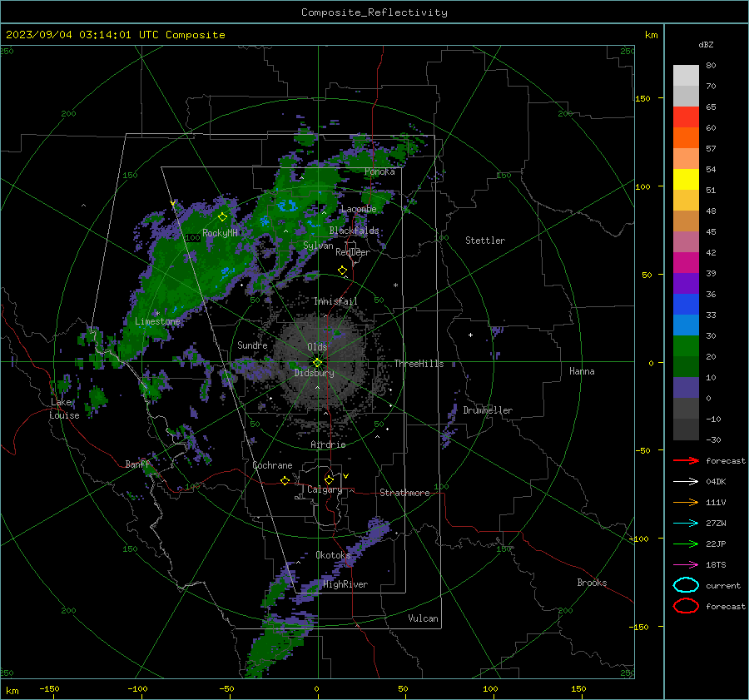
Task: Click the yellow diamond marker near RockyMH
Action: (222, 217)
